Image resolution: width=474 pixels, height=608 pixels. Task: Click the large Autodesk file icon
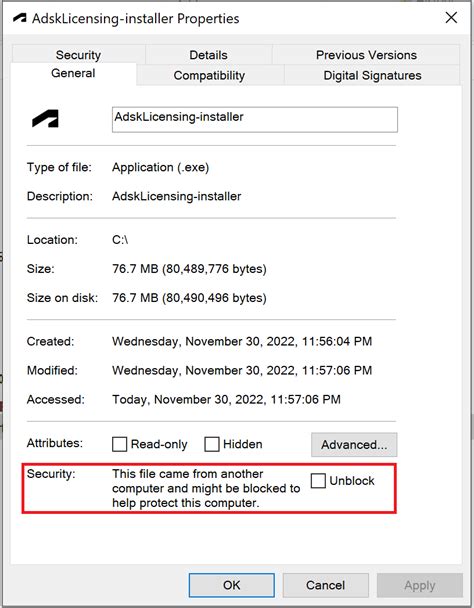(45, 118)
